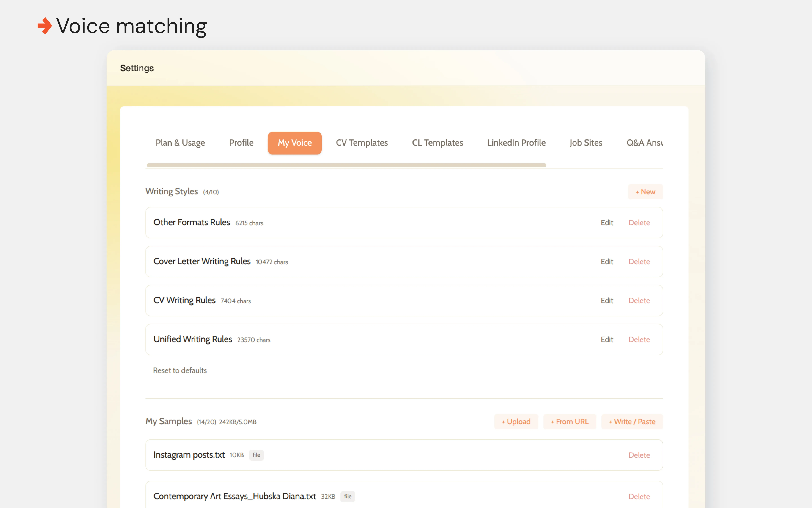Switch to the Job Sites tab
The width and height of the screenshot is (812, 508).
(x=586, y=143)
